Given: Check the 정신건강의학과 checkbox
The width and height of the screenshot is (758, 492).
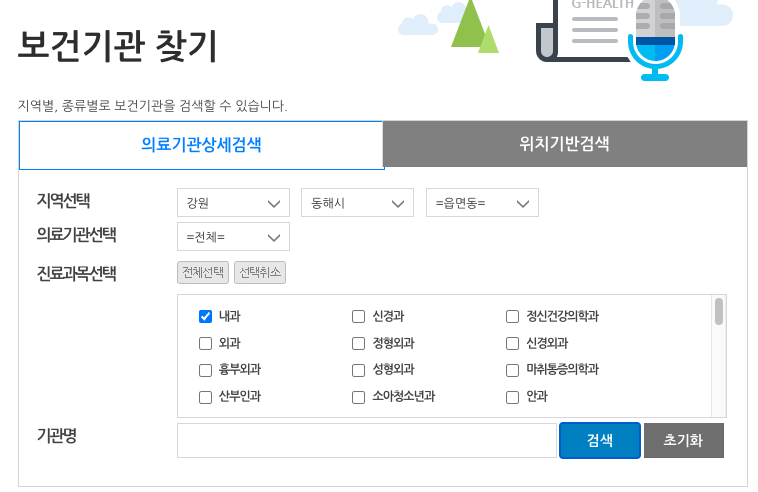Looking at the screenshot, I should tap(512, 317).
